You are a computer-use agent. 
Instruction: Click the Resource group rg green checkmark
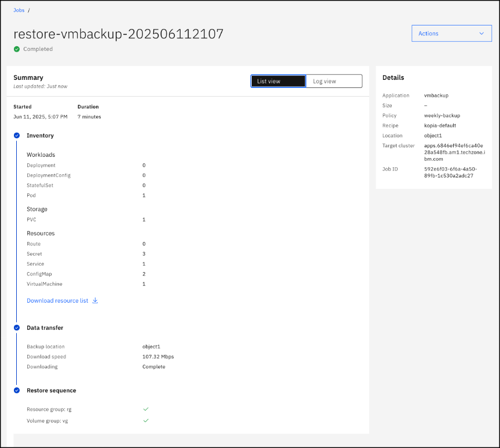(146, 409)
